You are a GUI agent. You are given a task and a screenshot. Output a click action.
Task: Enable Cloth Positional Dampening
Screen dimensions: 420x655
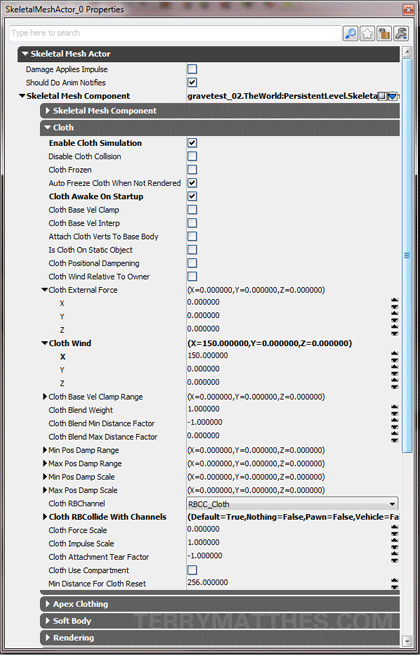coord(192,263)
